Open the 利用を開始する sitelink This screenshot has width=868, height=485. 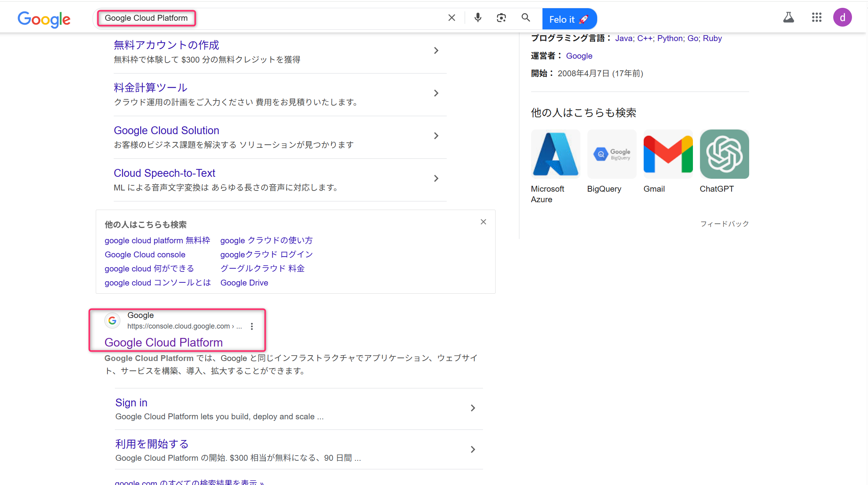(152, 444)
